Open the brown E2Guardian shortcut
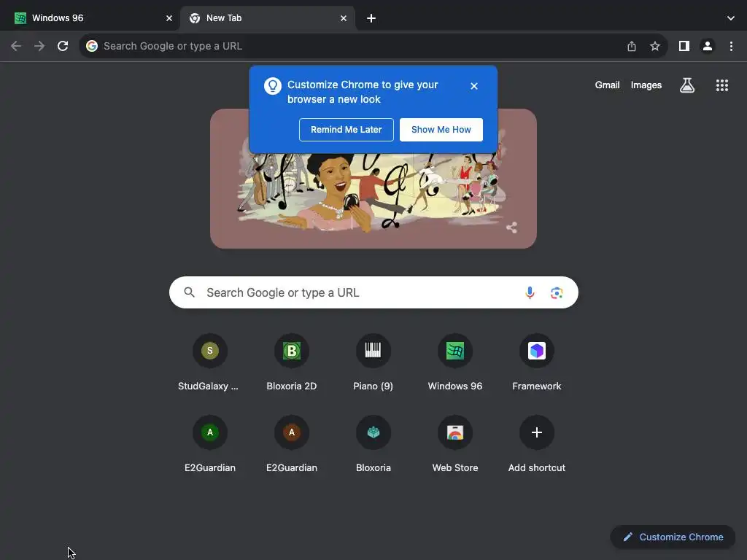 [292, 444]
